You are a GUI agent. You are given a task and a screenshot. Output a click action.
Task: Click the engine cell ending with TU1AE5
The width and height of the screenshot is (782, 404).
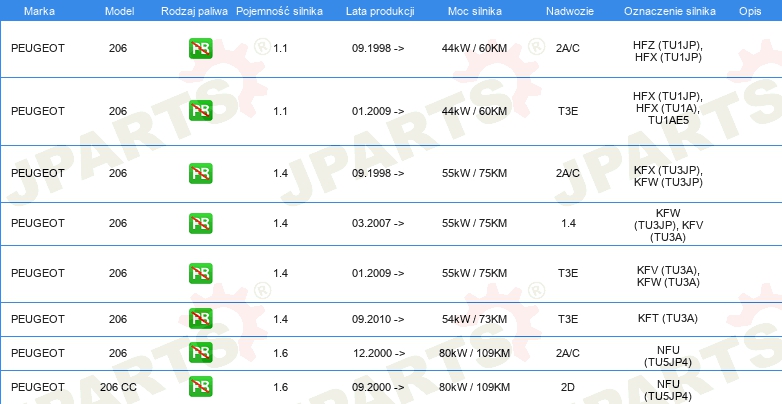pos(668,108)
